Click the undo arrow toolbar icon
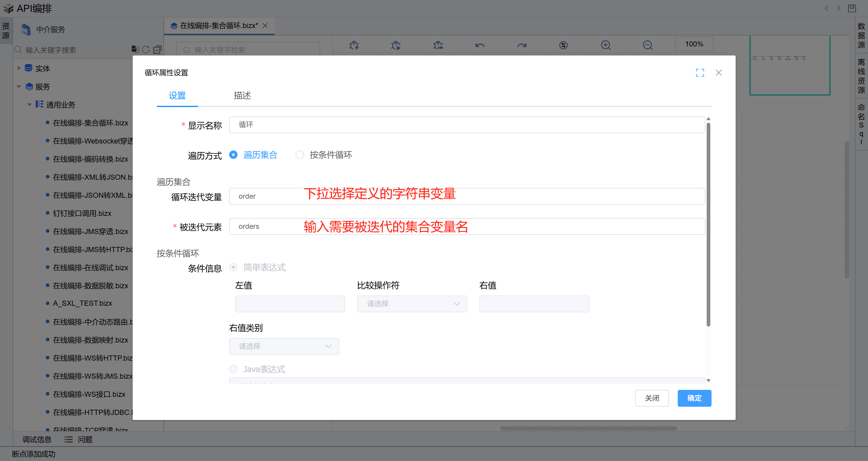 pos(480,45)
